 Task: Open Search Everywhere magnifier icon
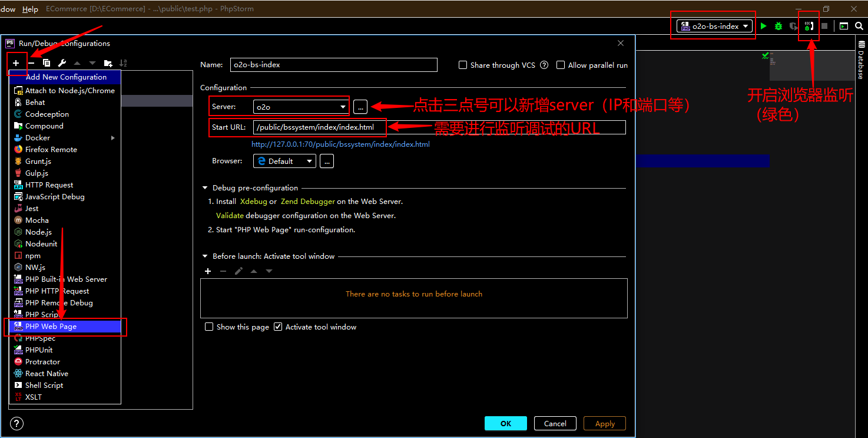pos(859,26)
